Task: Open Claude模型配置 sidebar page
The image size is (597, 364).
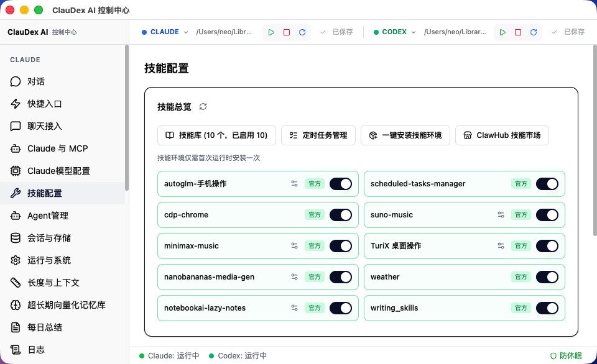Action: coord(62,171)
